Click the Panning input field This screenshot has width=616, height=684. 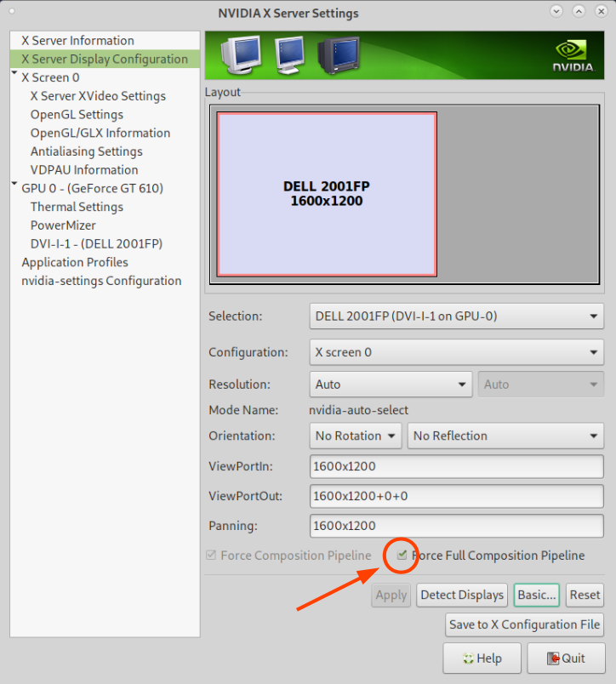[x=456, y=526]
